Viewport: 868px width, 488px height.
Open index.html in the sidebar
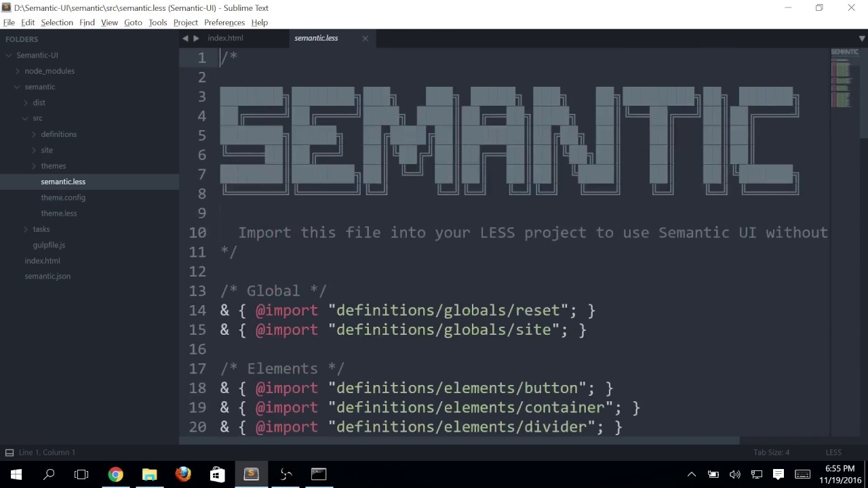coord(42,260)
